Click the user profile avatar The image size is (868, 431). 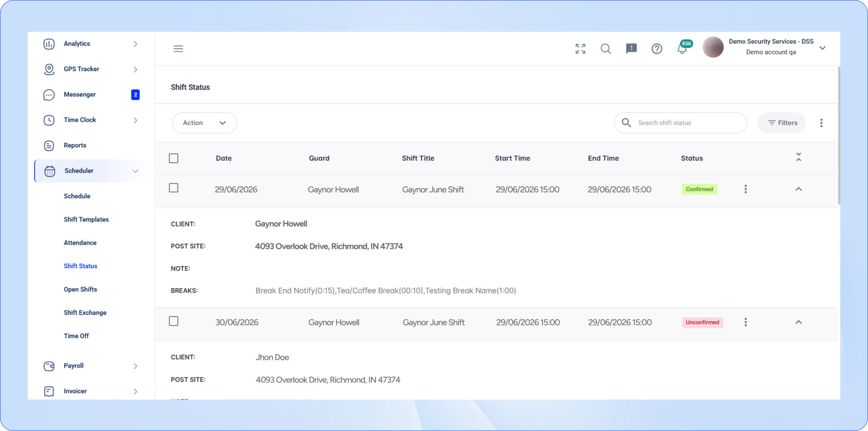(x=713, y=47)
